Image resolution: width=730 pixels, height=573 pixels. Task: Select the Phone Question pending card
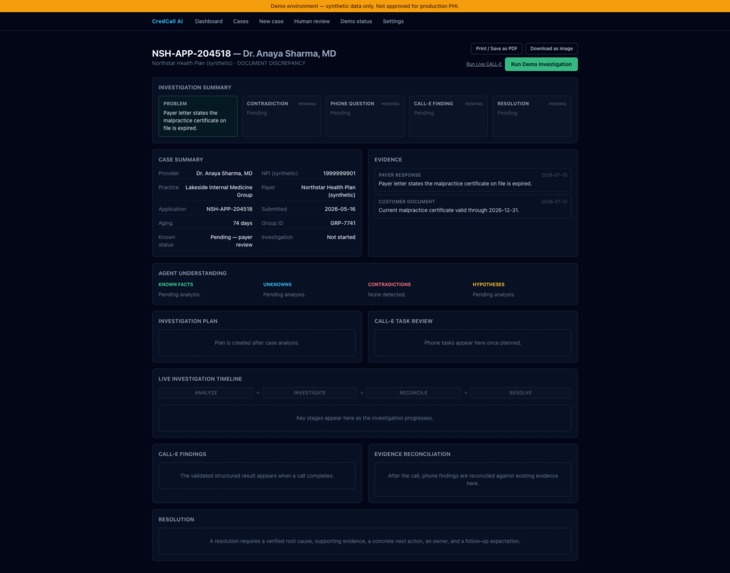[365, 116]
